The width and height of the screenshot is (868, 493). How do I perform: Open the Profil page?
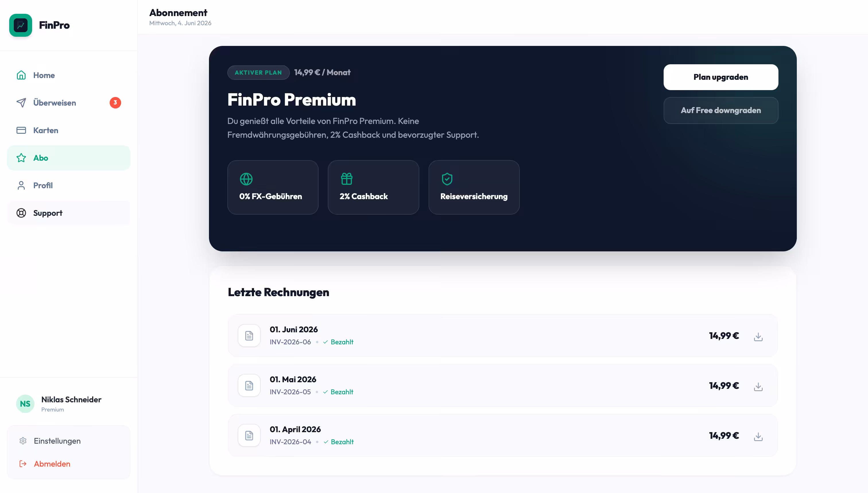(68, 186)
